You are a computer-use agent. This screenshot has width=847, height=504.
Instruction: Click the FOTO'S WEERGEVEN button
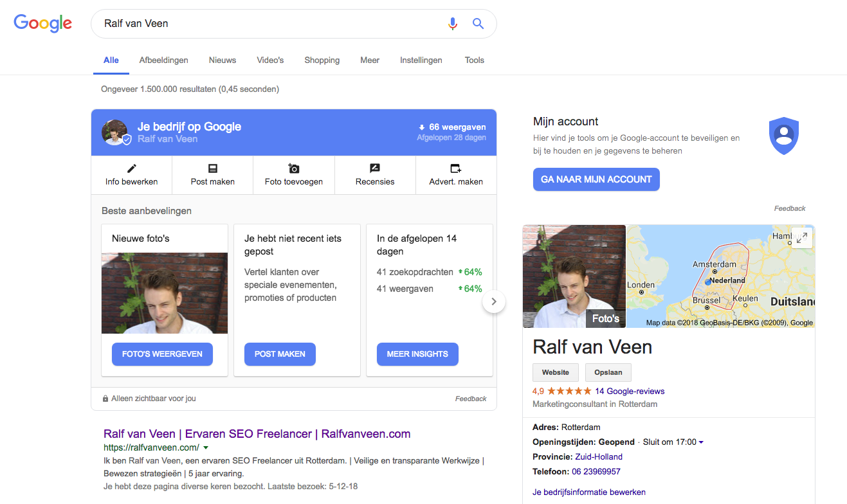click(x=162, y=354)
